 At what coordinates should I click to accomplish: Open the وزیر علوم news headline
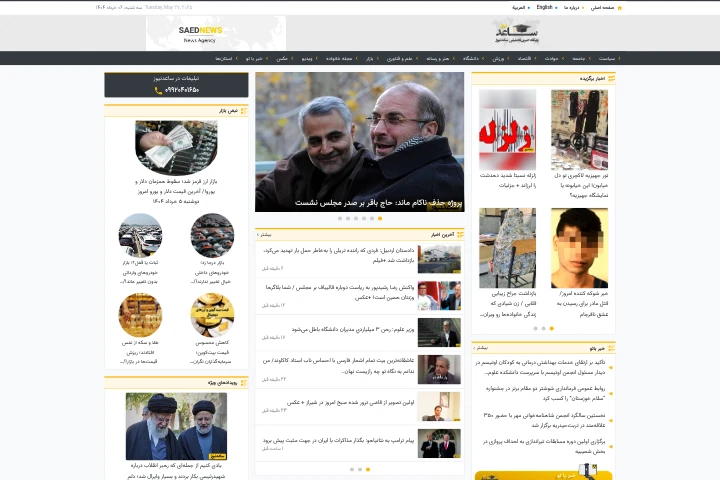[x=353, y=329]
